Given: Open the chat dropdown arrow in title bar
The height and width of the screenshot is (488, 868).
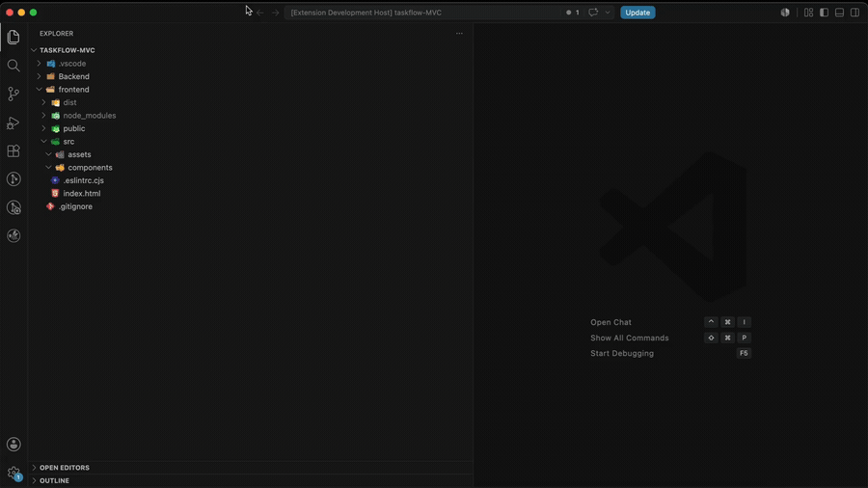Looking at the screenshot, I should 608,13.
